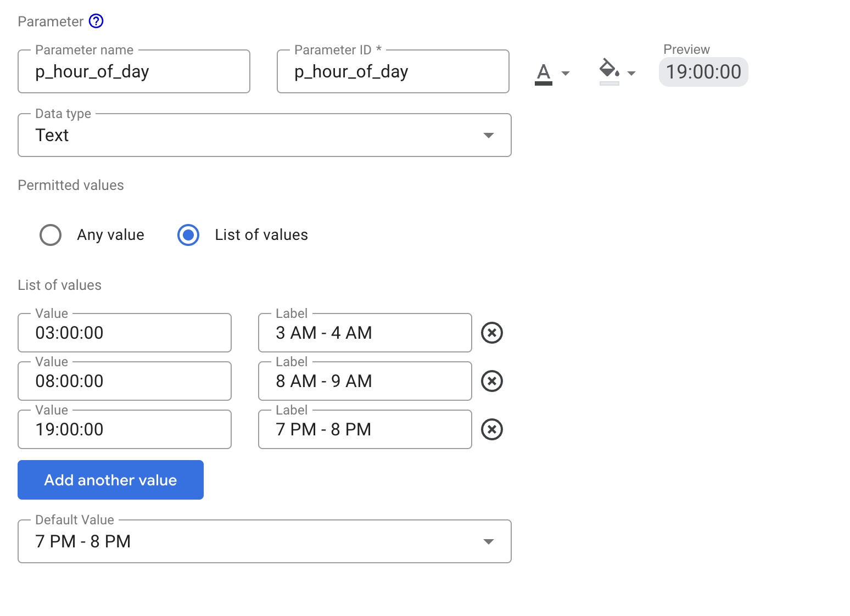Select the Any value radio button

click(x=51, y=235)
